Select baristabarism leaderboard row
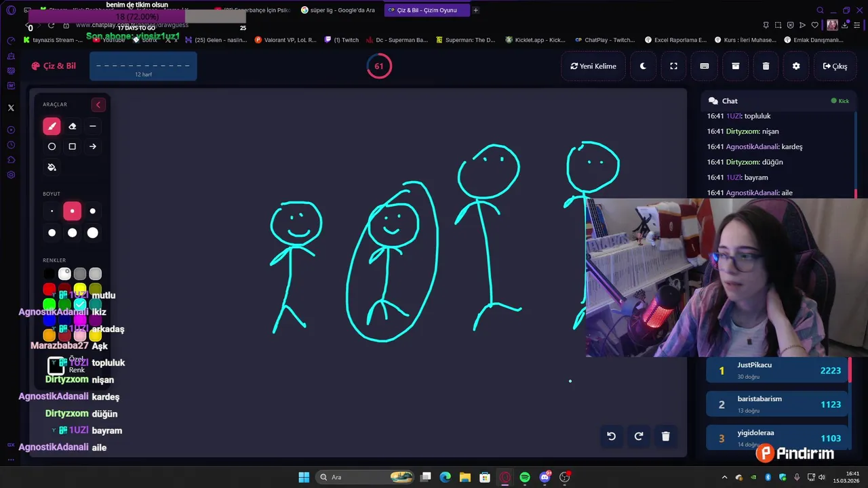The image size is (868, 488). [777, 404]
